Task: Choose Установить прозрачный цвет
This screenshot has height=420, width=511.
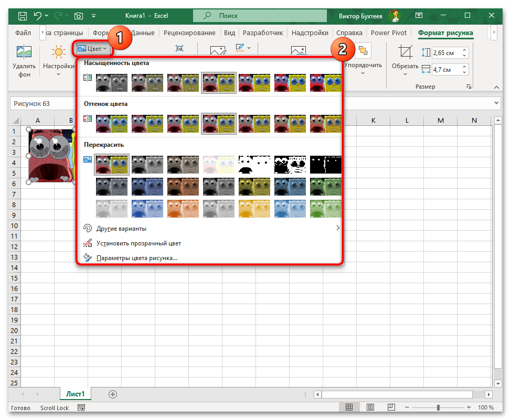Action: click(211, 243)
